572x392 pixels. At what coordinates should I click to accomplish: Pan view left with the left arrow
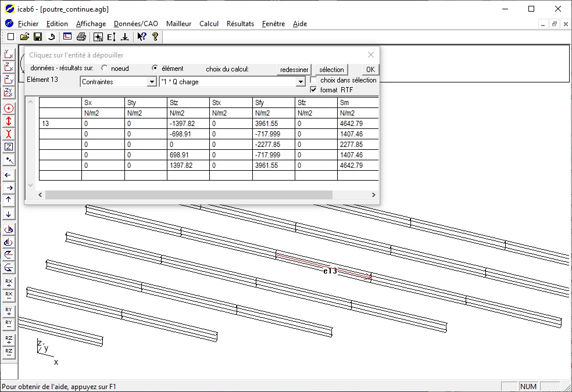[x=9, y=175]
